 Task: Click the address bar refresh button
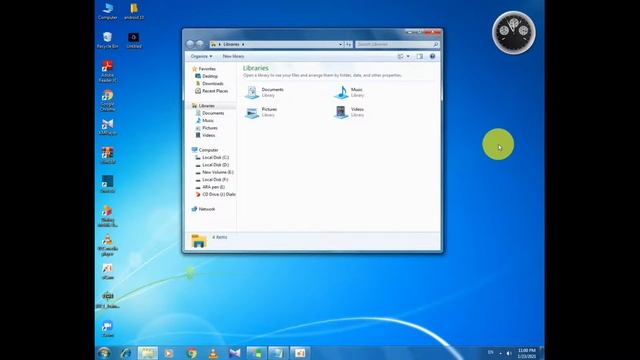coord(349,44)
